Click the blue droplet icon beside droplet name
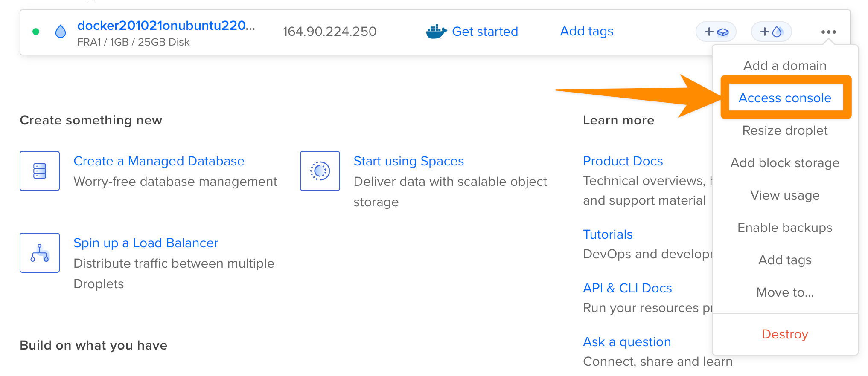This screenshot has height=376, width=868. point(61,32)
